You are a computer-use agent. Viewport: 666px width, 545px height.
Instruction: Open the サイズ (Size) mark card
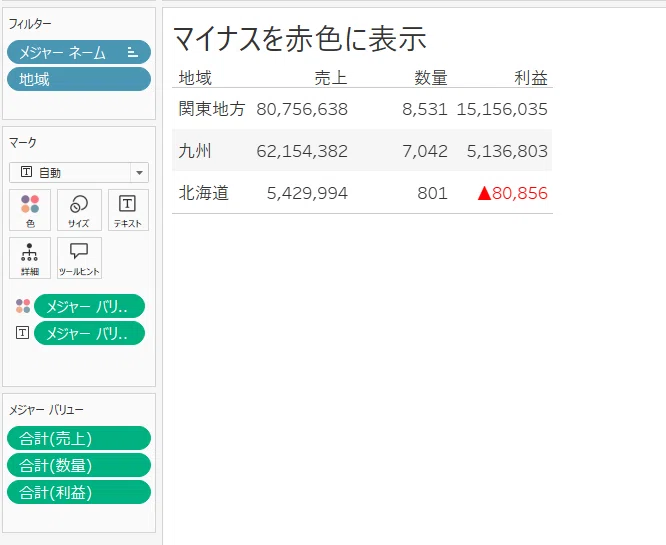coord(79,210)
